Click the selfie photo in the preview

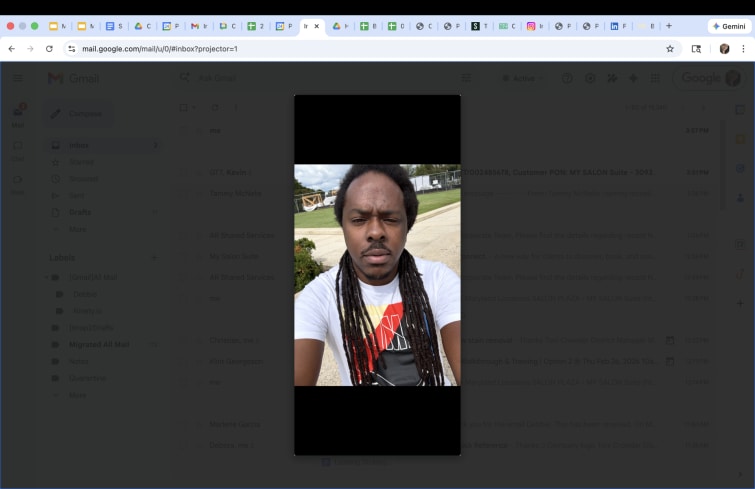(377, 275)
